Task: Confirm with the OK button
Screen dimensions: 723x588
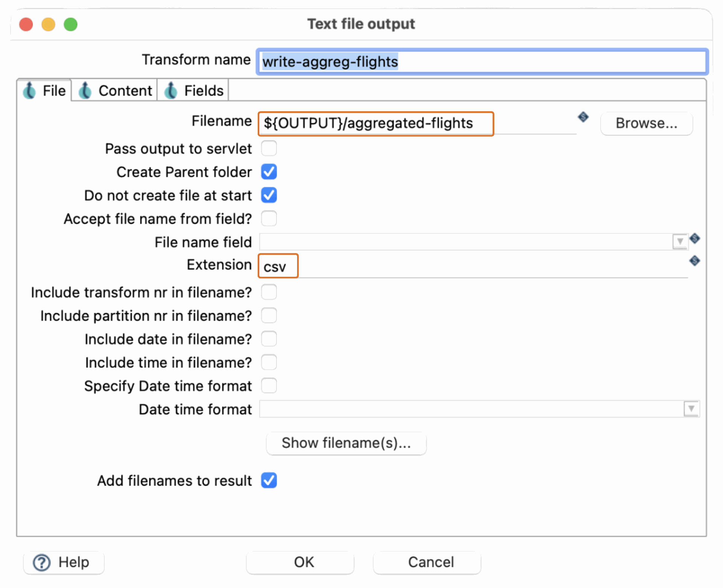Action: [x=300, y=562]
